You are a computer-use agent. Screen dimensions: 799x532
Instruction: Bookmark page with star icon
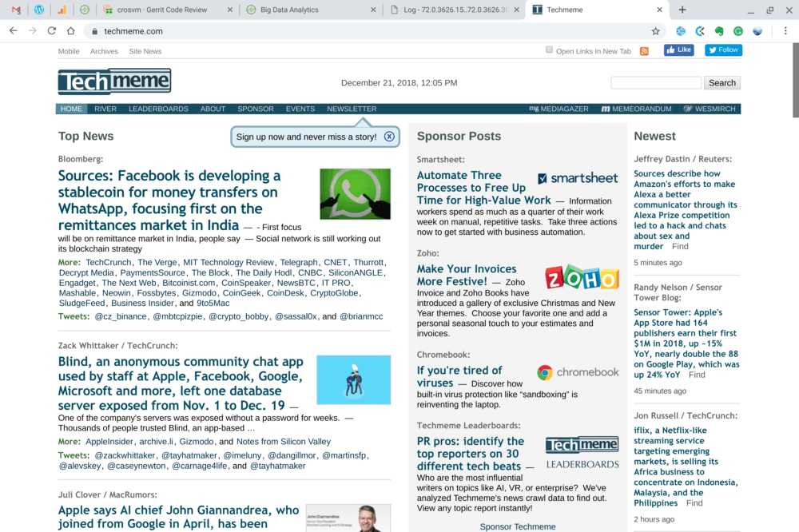click(655, 31)
